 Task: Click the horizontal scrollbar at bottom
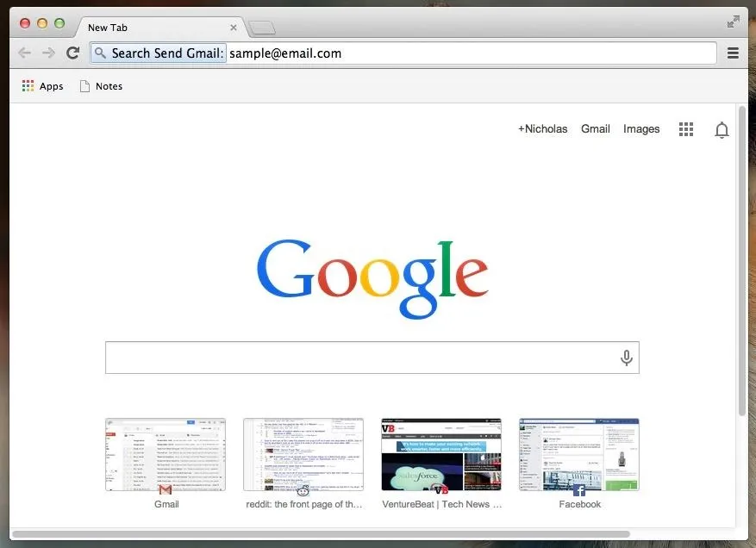(320, 534)
